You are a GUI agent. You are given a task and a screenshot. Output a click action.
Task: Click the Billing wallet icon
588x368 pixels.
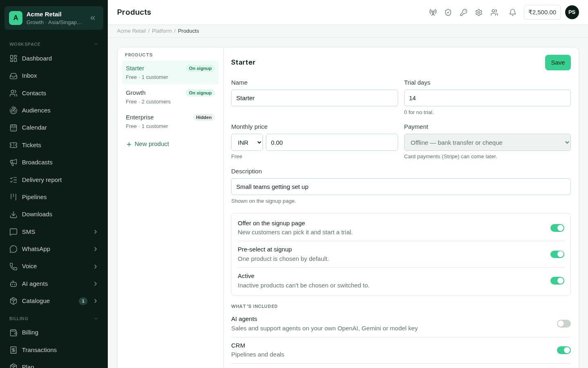[x=13, y=332]
